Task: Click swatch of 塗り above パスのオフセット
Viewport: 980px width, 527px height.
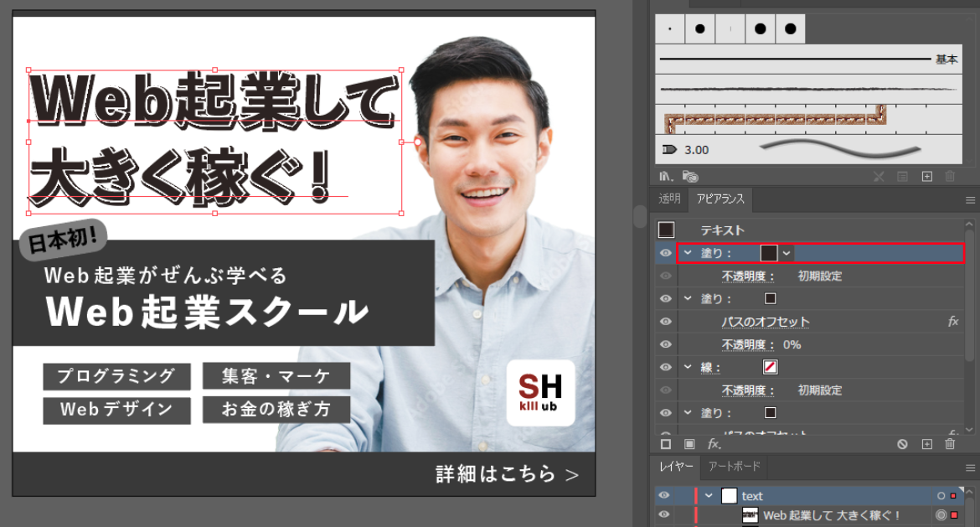Action: [x=770, y=299]
